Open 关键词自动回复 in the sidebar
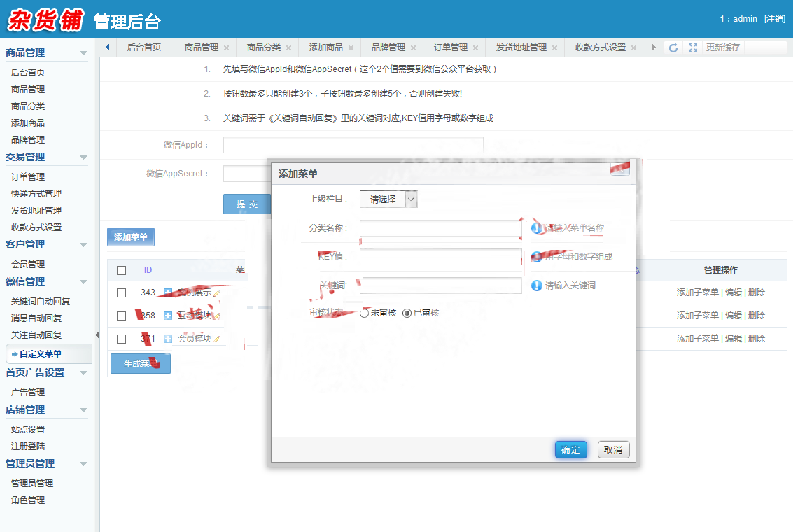The image size is (793, 532). pos(41,302)
